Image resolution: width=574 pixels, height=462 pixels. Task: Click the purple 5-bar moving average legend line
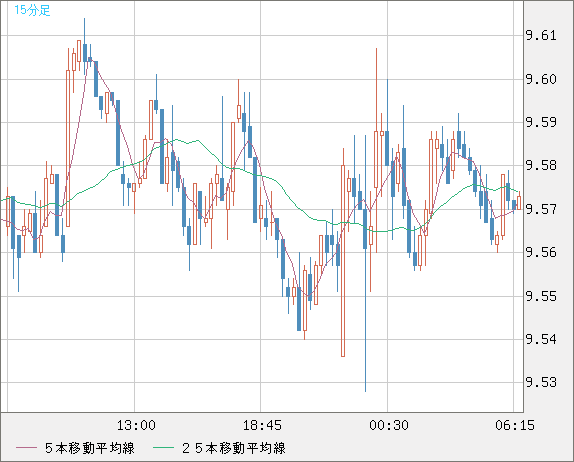[x=26, y=448]
